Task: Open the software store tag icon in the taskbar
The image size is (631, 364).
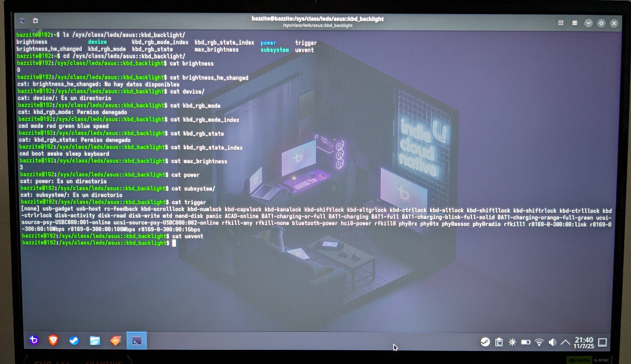Action: [116, 341]
